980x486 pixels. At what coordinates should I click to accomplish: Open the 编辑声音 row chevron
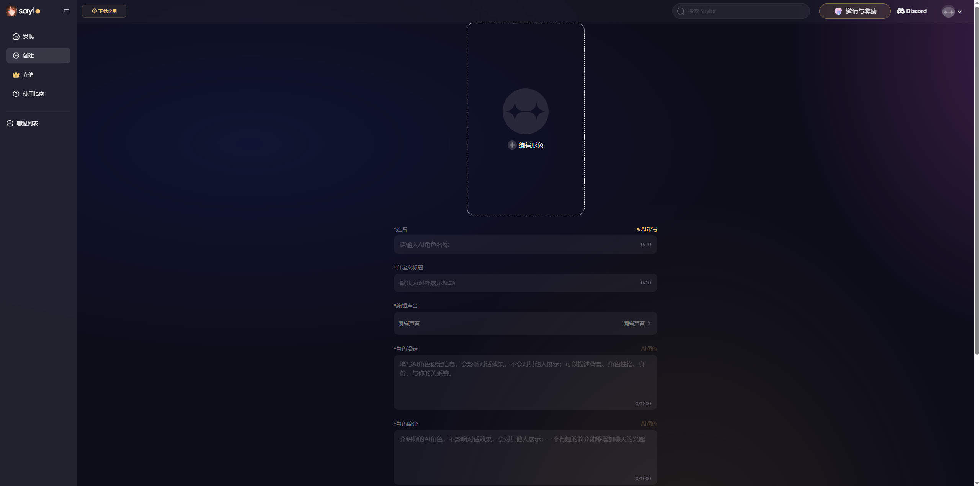(x=649, y=323)
